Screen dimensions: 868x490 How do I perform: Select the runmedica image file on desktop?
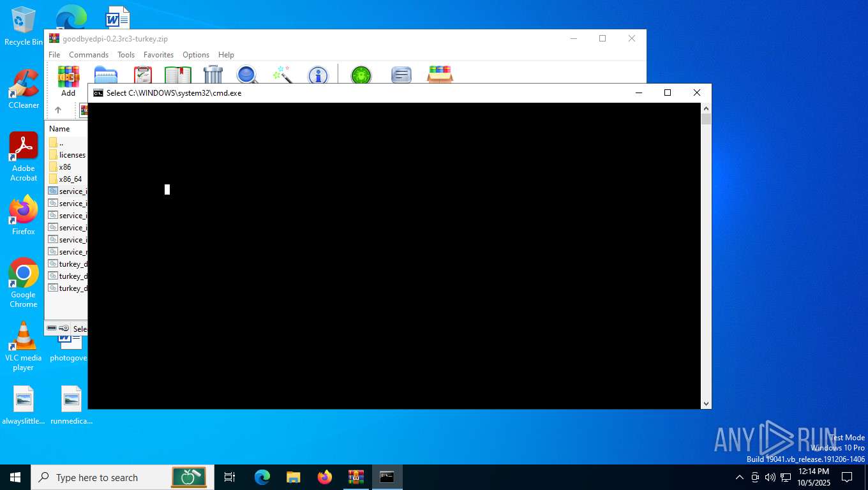71,405
